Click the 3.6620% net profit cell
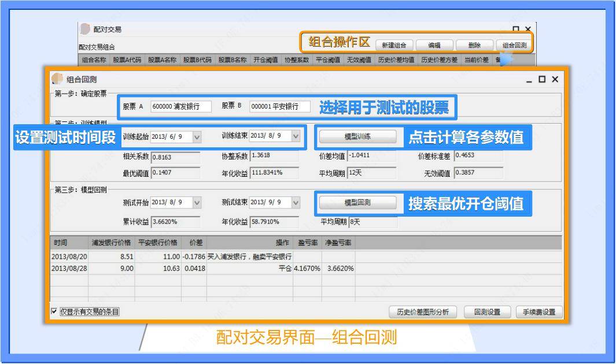This screenshot has width=616, height=364. (x=338, y=269)
